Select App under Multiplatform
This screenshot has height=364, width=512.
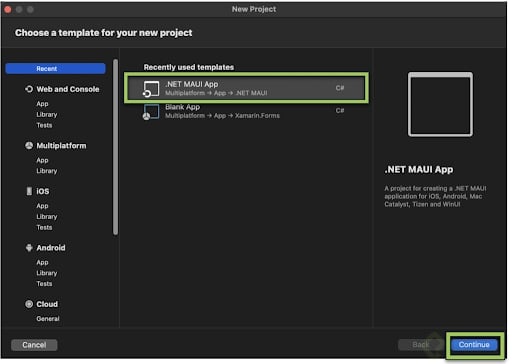42,160
